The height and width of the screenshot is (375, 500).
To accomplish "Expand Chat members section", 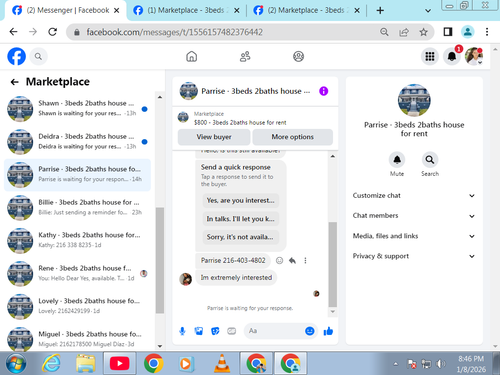I will (x=413, y=216).
